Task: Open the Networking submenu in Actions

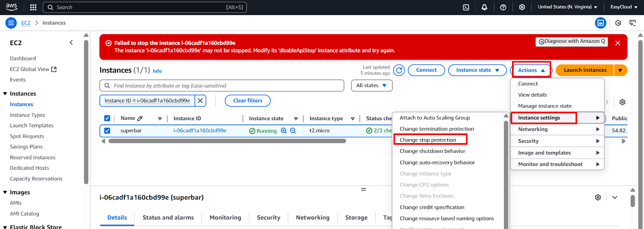Action: pos(557,129)
